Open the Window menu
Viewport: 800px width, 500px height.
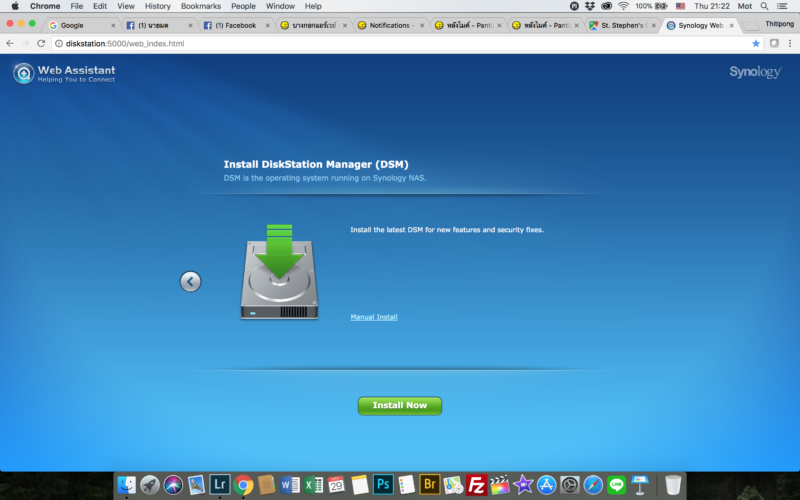click(280, 6)
